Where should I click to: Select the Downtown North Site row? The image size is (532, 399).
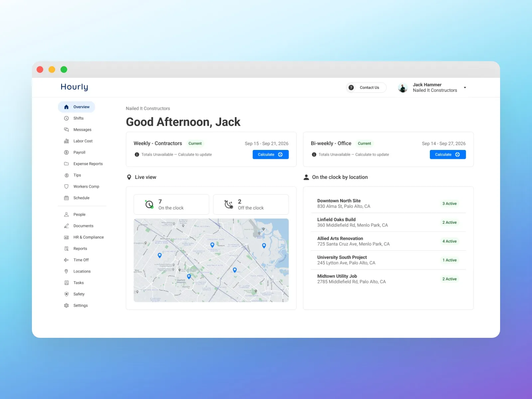point(388,203)
